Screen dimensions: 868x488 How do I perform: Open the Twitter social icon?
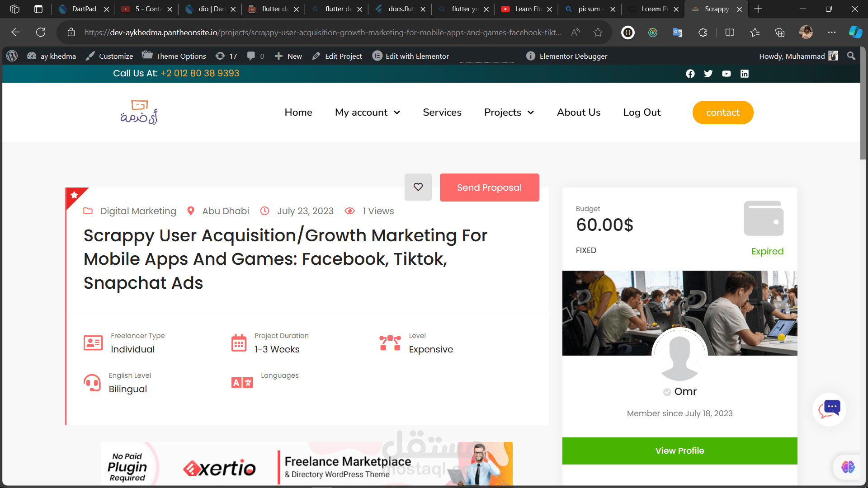pos(708,74)
